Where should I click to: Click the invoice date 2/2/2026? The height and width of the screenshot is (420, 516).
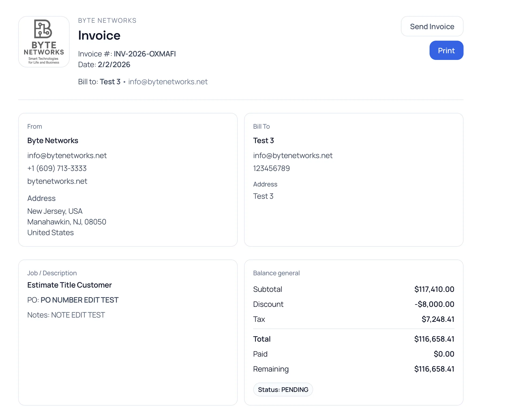pos(114,64)
